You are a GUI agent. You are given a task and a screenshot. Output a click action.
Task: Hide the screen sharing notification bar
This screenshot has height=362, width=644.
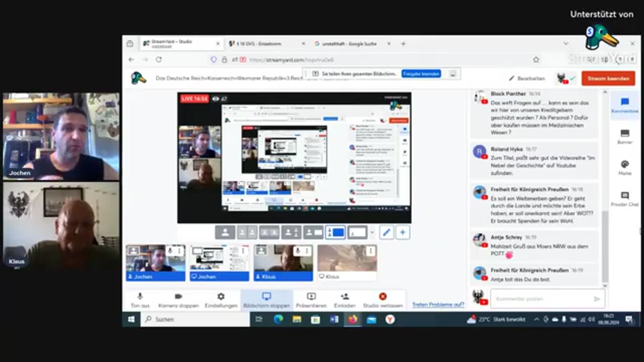pos(453,74)
